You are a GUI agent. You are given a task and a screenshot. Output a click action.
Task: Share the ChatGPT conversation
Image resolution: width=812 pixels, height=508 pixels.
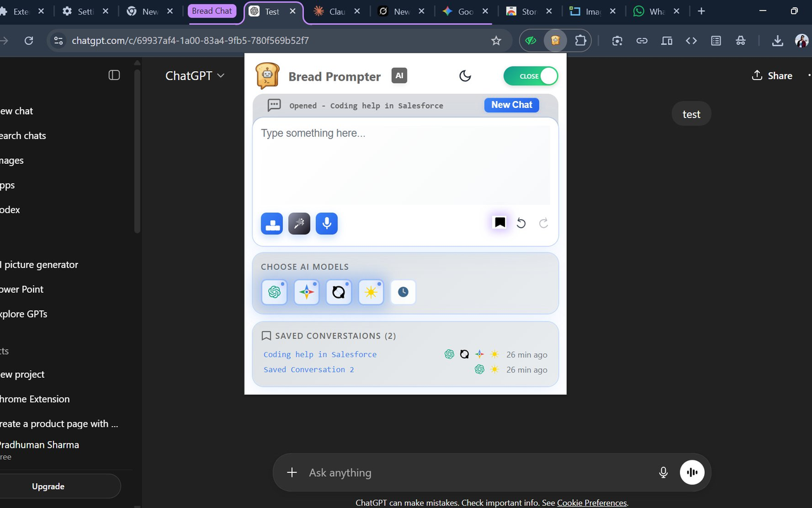click(772, 76)
